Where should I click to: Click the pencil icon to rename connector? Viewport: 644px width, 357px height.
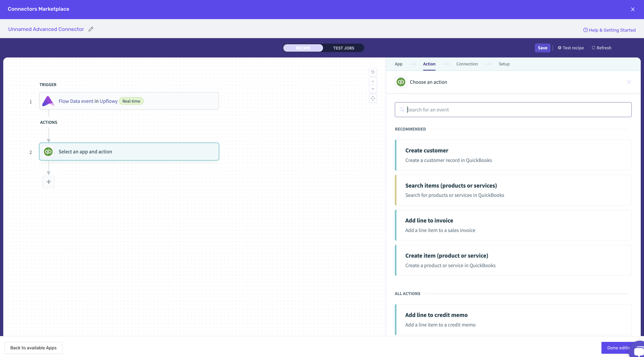click(91, 29)
